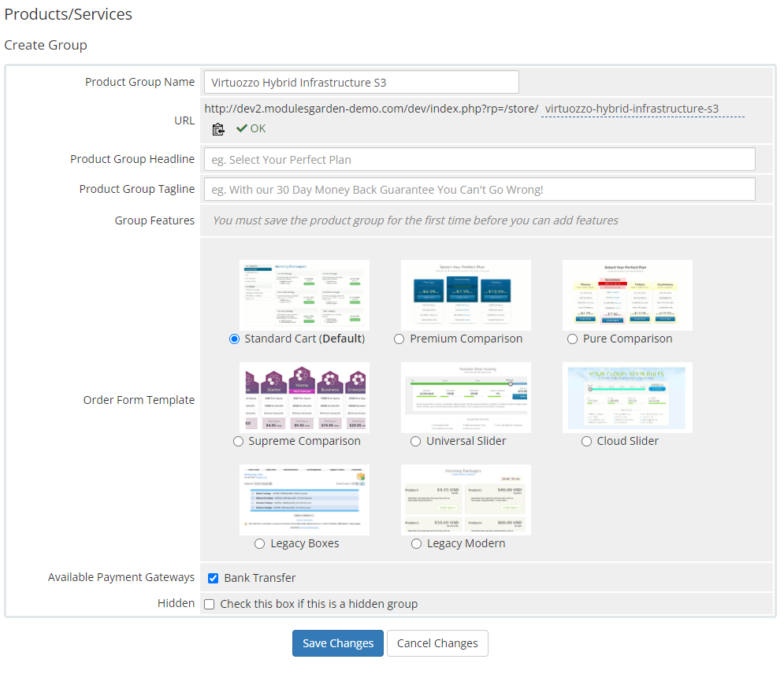The height and width of the screenshot is (674, 784).
Task: Pick the Legacy Boxes radio button
Action: [x=259, y=544]
